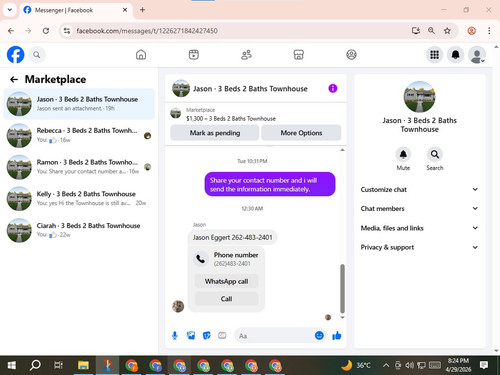Click the purple Share your contact number message
The height and width of the screenshot is (375, 500).
(x=270, y=184)
